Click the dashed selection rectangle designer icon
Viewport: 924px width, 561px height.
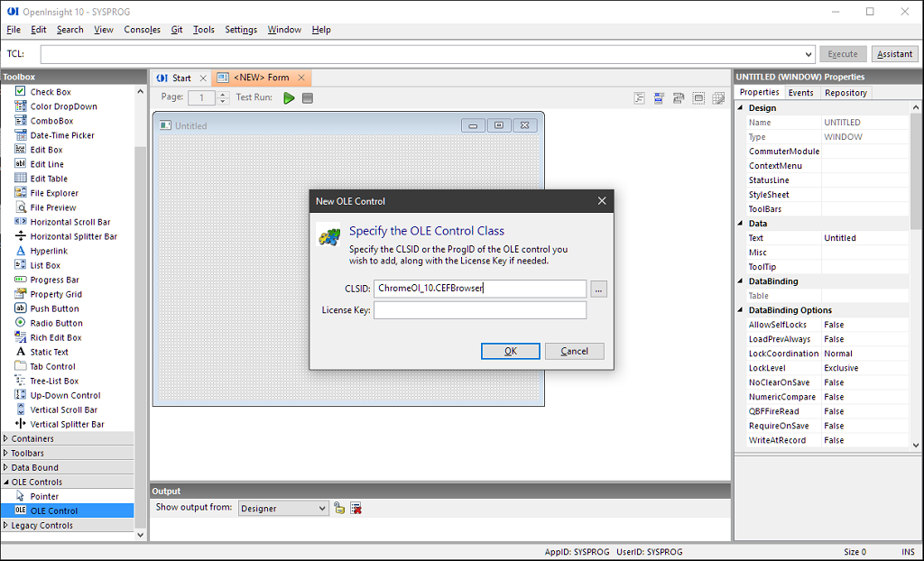(698, 98)
